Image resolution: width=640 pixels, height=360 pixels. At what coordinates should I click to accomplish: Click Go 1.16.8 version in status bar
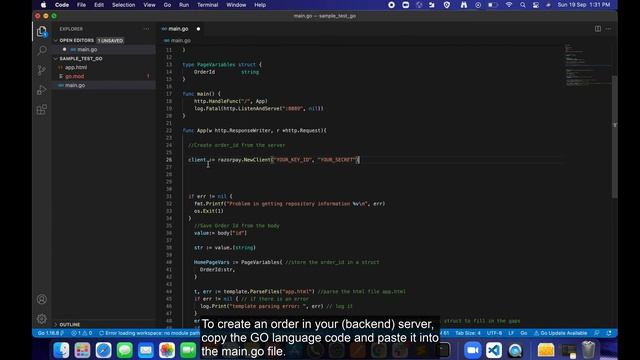[x=50, y=333]
